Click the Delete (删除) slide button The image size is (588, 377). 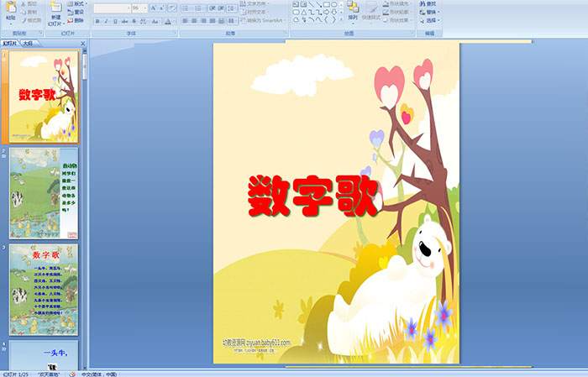[x=76, y=20]
